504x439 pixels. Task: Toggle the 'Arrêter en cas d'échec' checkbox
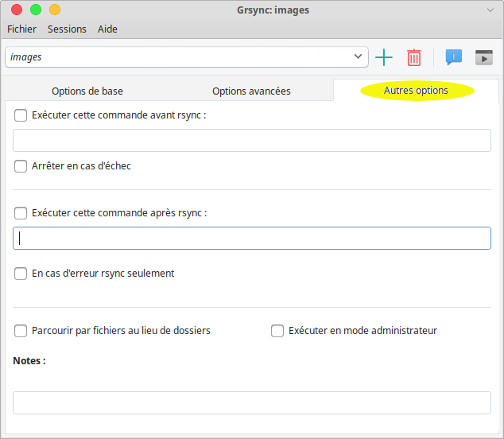[x=21, y=166]
